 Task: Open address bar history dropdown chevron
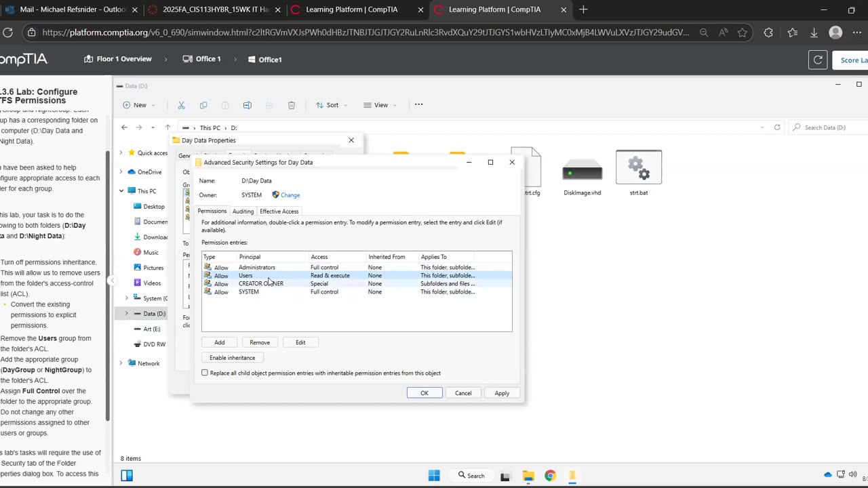(762, 127)
